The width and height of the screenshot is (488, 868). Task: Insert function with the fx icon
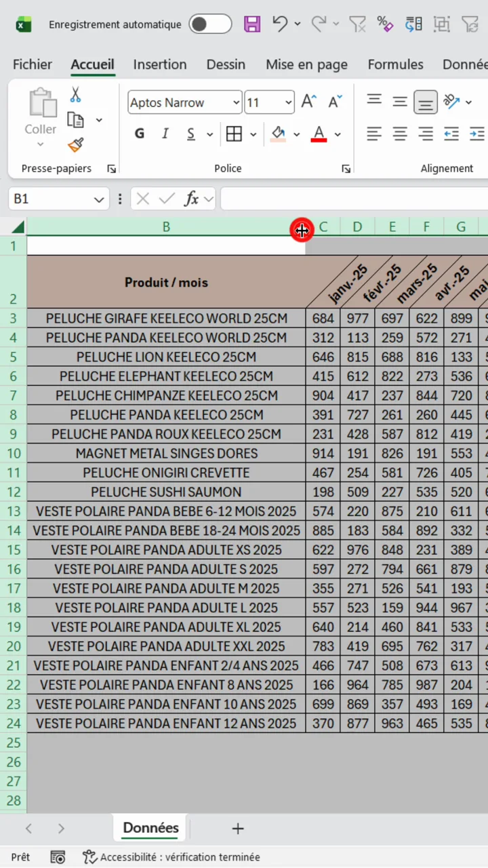[x=192, y=199]
